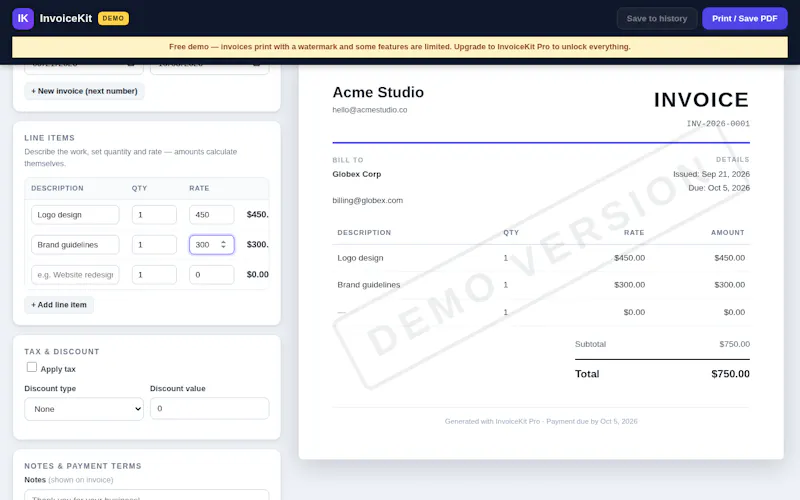Click the Generated with InvoiceKit Pro footer
Screen dimensions: 800x500
click(541, 421)
